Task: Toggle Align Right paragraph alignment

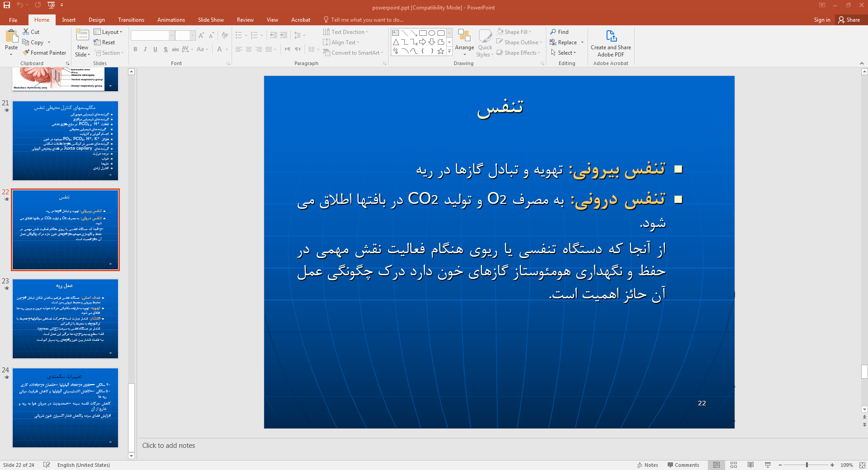Action: [x=259, y=49]
